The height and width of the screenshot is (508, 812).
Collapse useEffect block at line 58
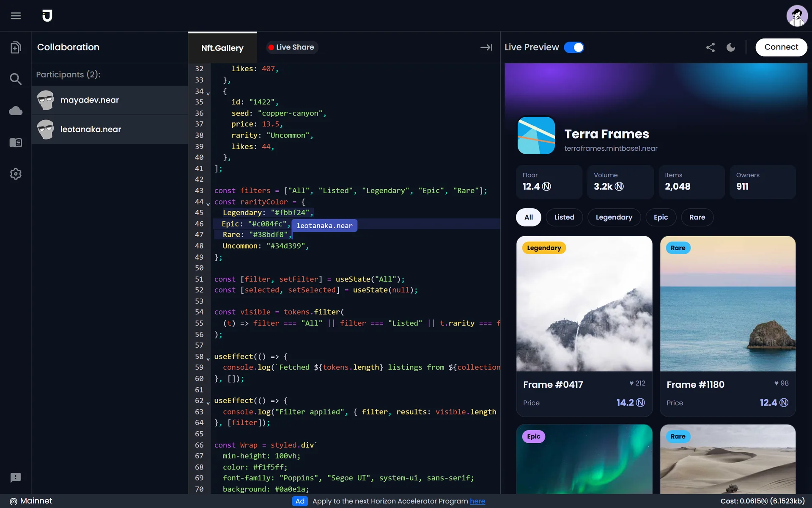(208, 359)
